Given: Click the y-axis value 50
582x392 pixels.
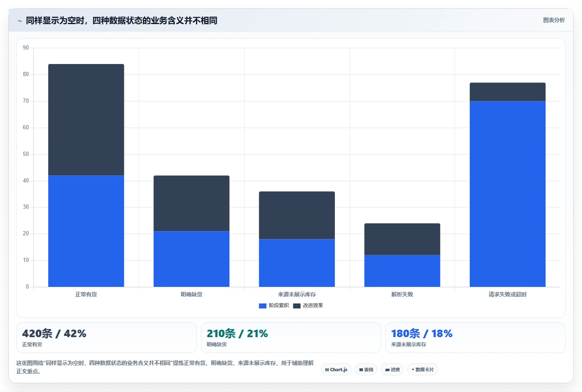Looking at the screenshot, I should point(26,154).
